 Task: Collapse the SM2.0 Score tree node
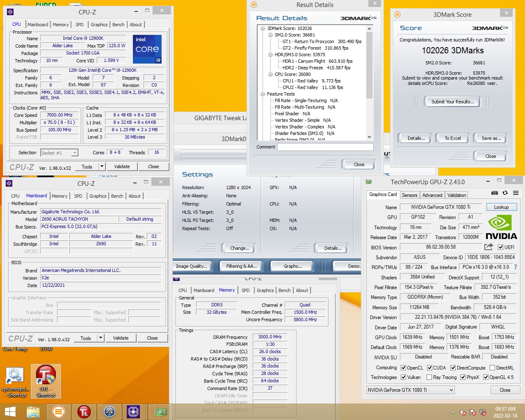tap(270, 35)
